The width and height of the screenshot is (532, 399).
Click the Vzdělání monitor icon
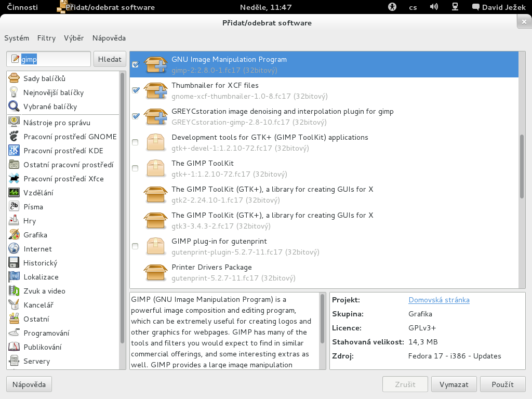point(14,192)
